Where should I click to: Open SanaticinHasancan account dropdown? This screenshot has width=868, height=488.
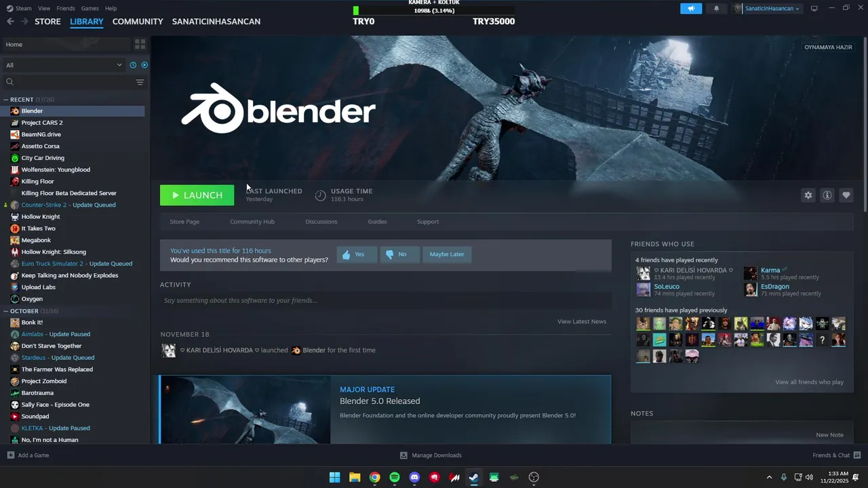(767, 8)
